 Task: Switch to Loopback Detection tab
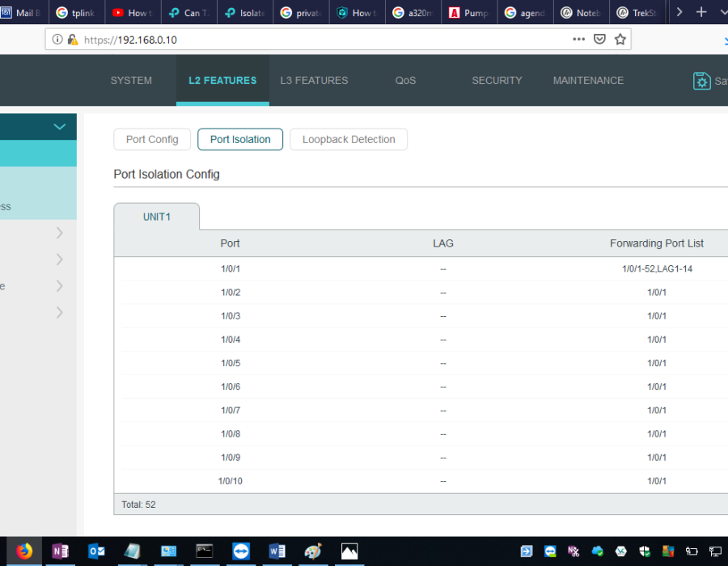pos(349,139)
